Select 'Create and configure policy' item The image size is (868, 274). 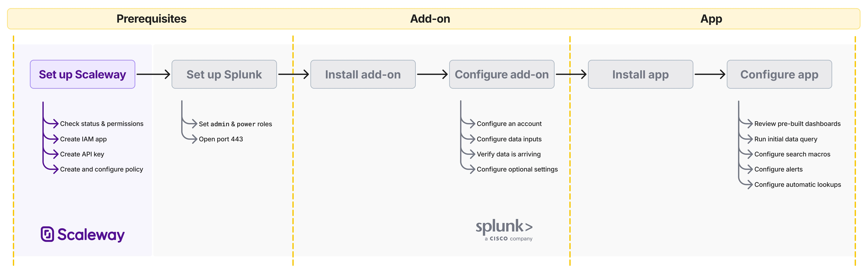pyautogui.click(x=101, y=169)
